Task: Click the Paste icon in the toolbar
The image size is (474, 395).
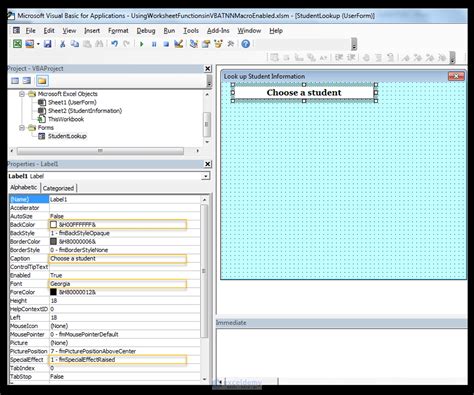Action: [87, 44]
